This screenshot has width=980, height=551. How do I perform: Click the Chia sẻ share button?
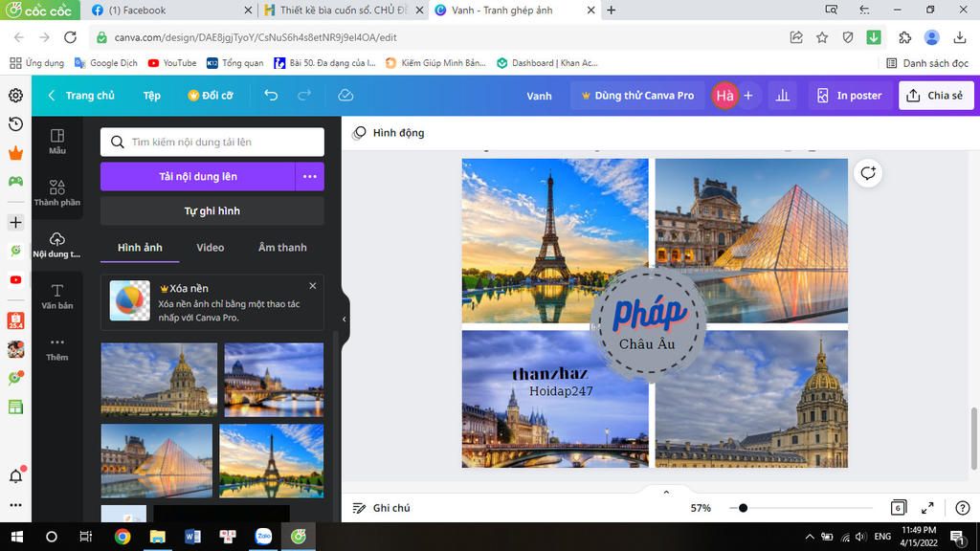click(936, 96)
